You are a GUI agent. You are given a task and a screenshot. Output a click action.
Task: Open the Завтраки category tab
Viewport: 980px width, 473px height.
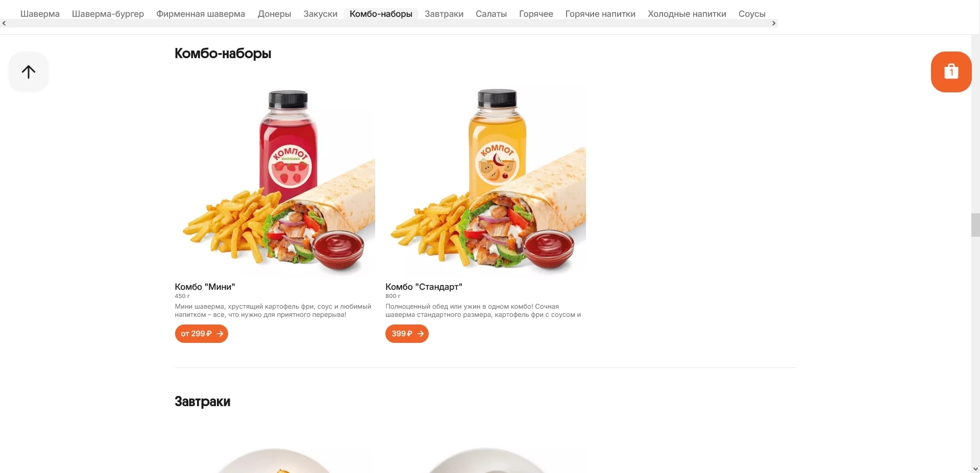(444, 14)
